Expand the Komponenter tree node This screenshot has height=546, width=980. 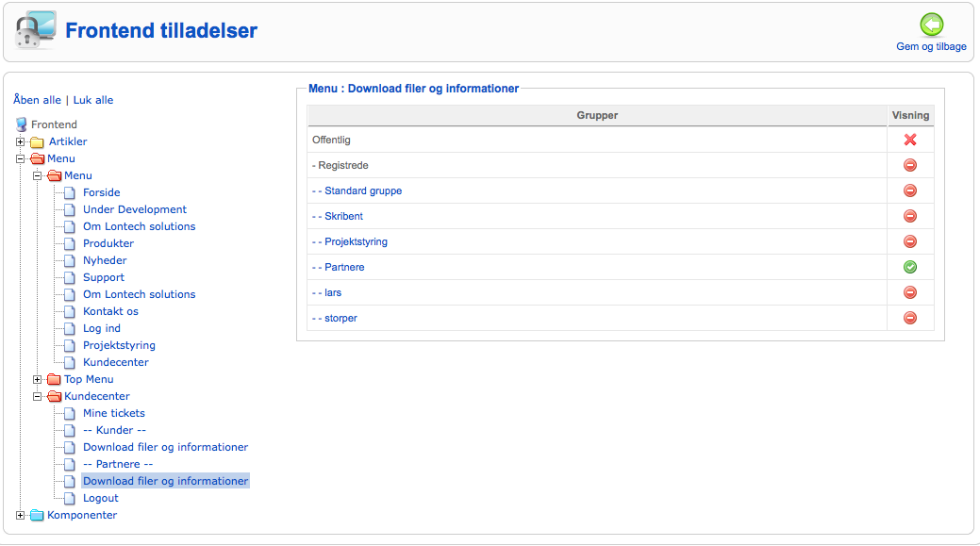tap(21, 516)
